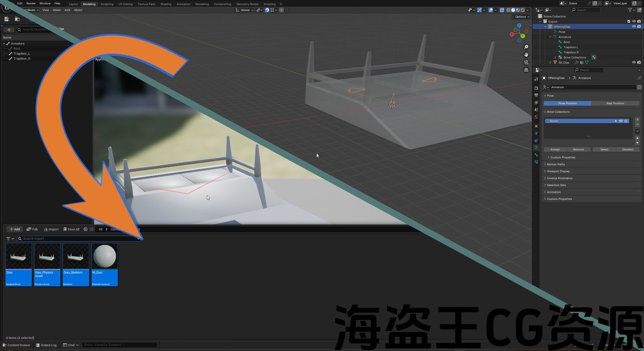
Task: Open the Render menu
Action: tap(31, 4)
